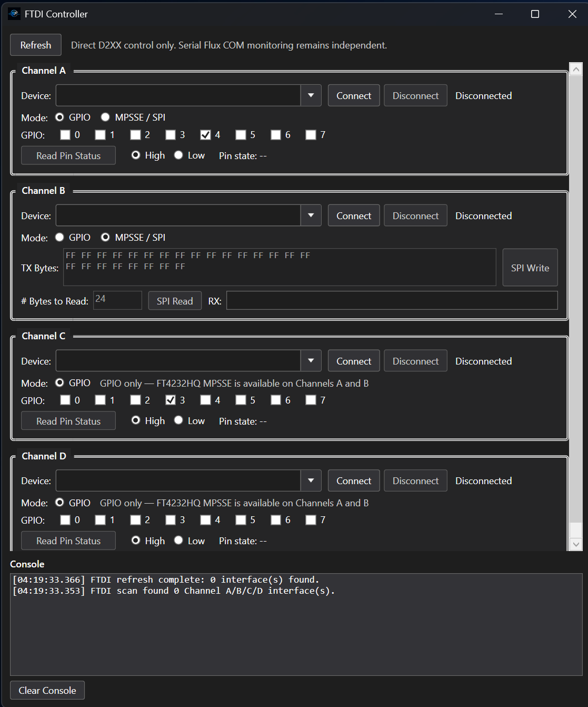Image resolution: width=588 pixels, height=707 pixels.
Task: Close the FTDI Controller window
Action: coord(572,14)
